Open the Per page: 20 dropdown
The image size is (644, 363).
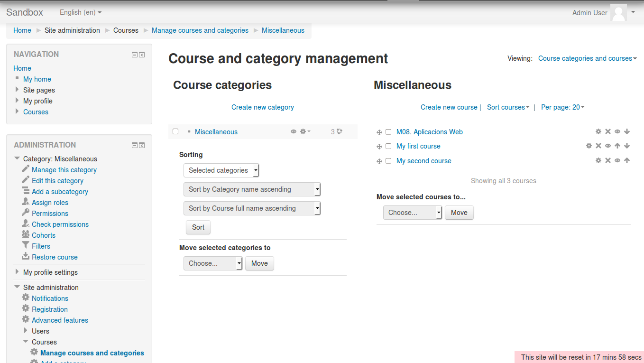(563, 107)
